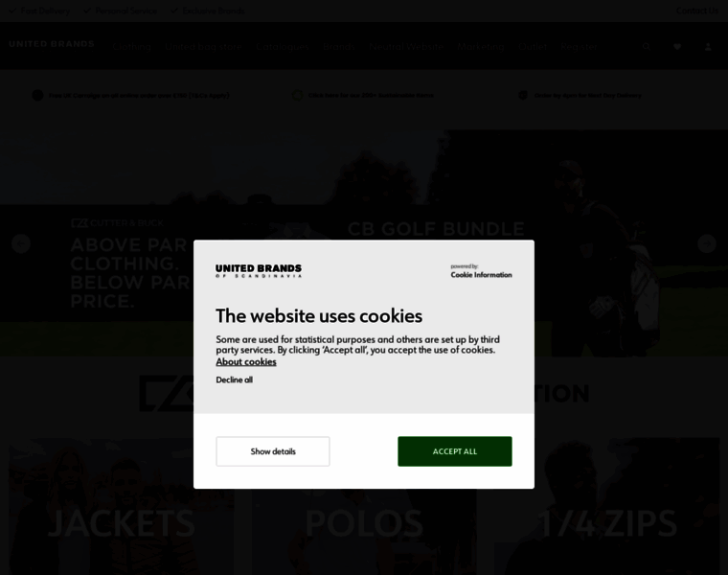Click Contact Us in top bar

tap(697, 11)
